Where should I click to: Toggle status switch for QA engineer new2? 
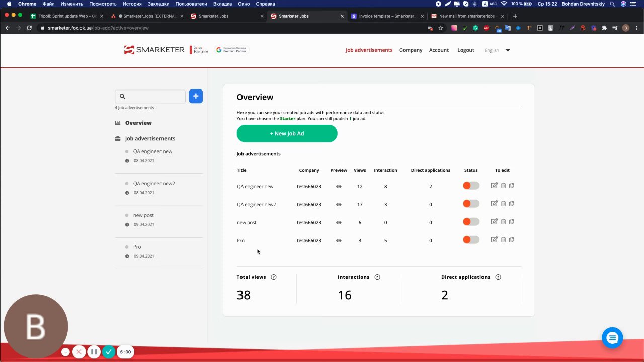coord(471,204)
